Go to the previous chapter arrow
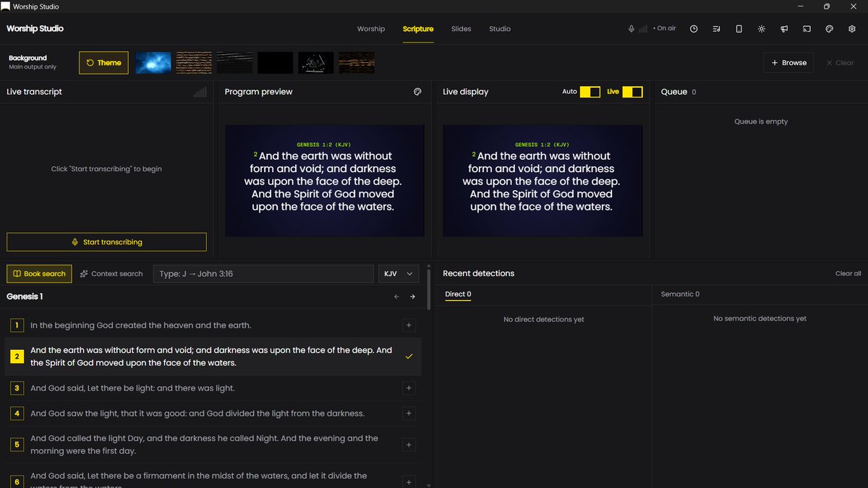 pyautogui.click(x=396, y=296)
